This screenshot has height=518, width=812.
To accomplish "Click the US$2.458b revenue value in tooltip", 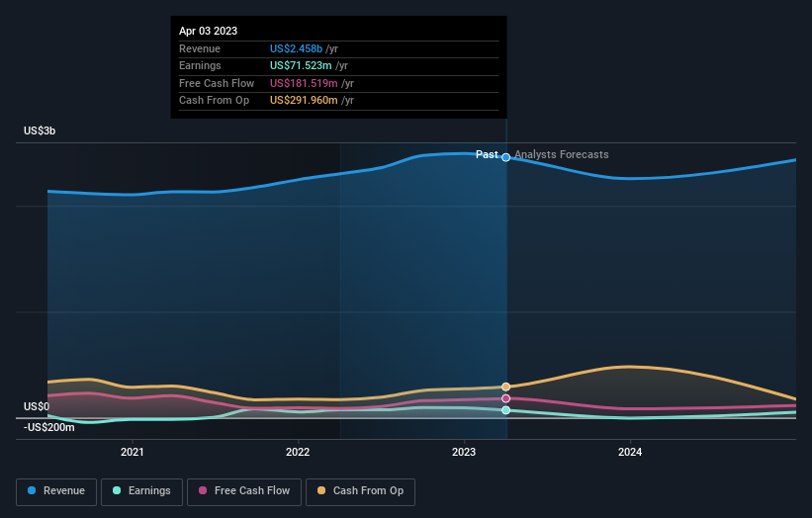I will [x=296, y=48].
